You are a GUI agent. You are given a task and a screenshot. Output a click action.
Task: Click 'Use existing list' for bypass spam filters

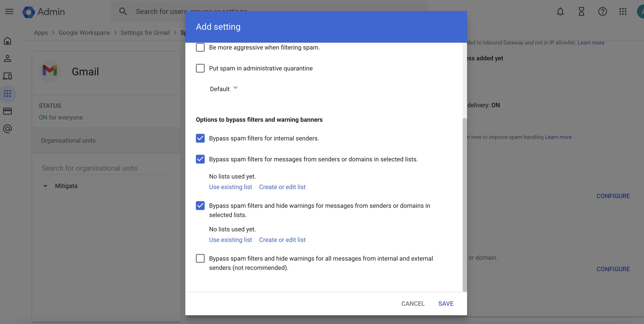tap(230, 187)
